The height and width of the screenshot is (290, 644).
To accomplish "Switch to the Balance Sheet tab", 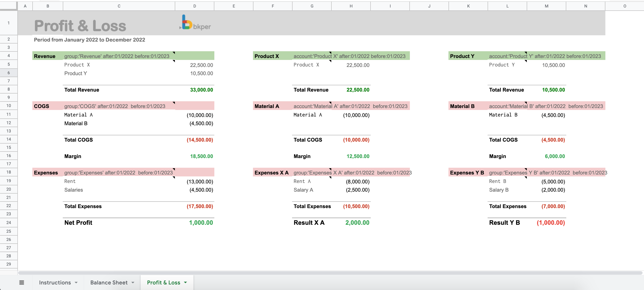I will tap(109, 283).
